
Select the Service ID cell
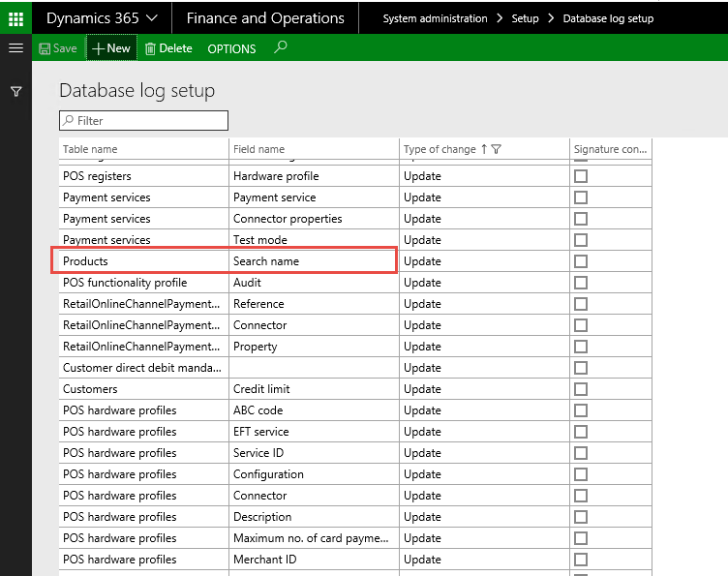coord(314,453)
